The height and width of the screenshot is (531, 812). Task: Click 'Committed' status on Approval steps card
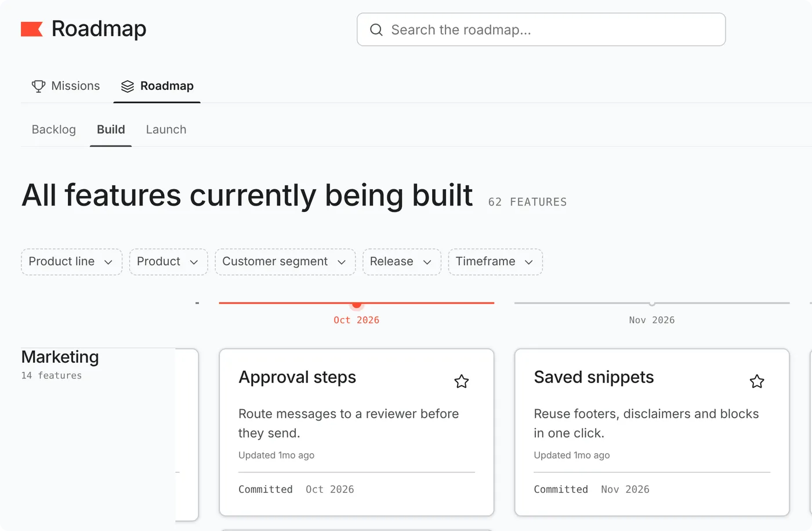[266, 489]
